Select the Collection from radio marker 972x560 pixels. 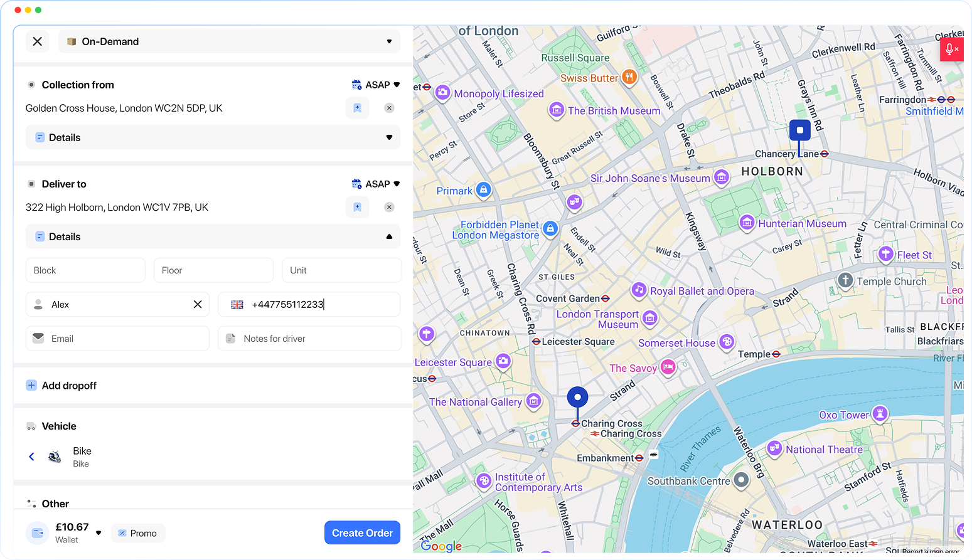pyautogui.click(x=31, y=84)
